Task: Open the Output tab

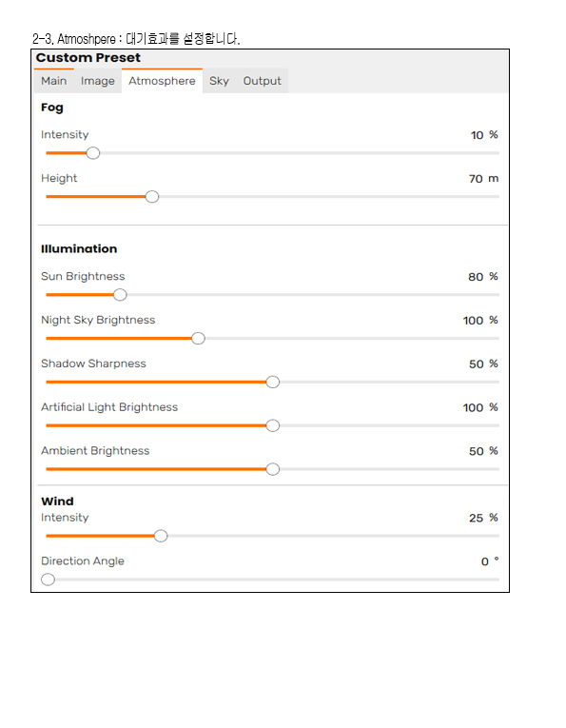Action: click(x=263, y=81)
